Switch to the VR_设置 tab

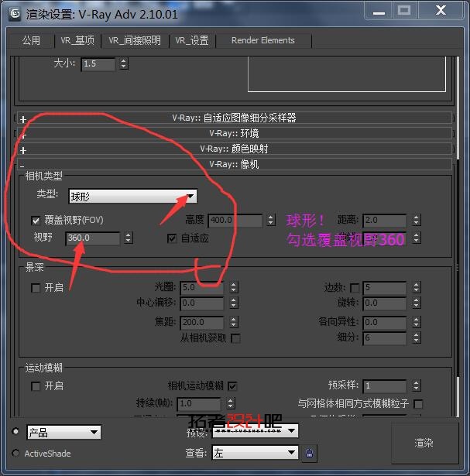tap(192, 40)
